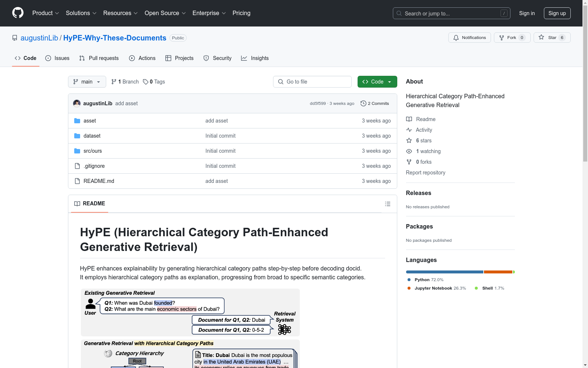Screen dimensions: 588x368
Task: Click the Python segment of languages bar
Action: click(x=445, y=272)
